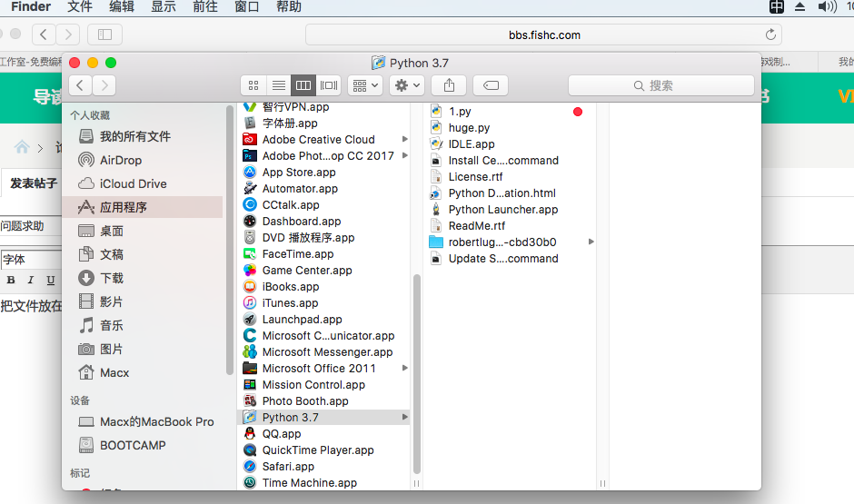Switch Finder to list view
The height and width of the screenshot is (504, 854).
(x=279, y=85)
